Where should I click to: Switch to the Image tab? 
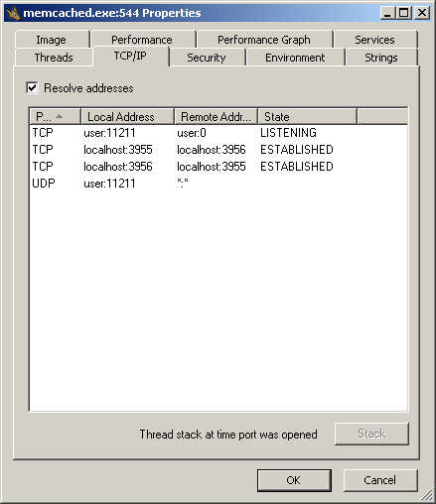[x=51, y=40]
